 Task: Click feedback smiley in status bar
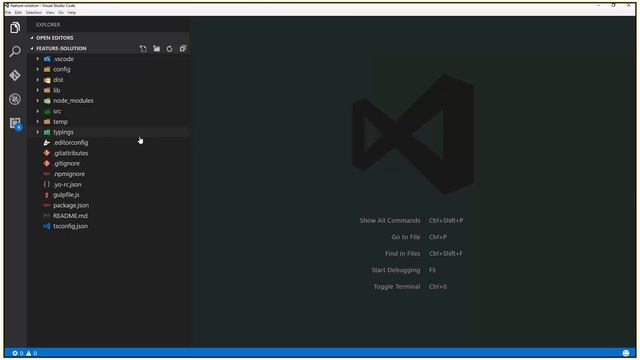(626, 353)
